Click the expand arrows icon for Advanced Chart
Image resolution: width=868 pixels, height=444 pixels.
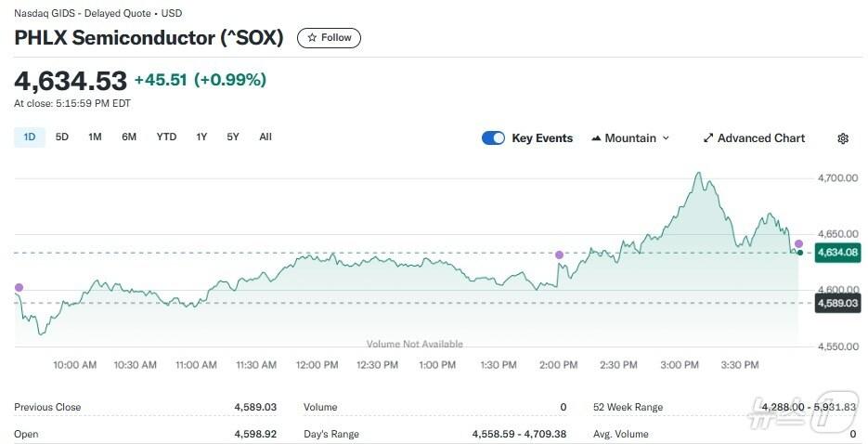[x=708, y=138]
